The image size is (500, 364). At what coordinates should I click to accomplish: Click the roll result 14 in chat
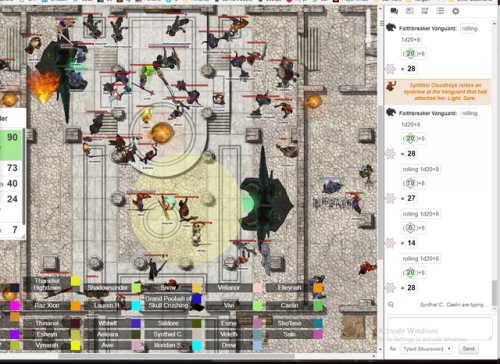pyautogui.click(x=411, y=243)
